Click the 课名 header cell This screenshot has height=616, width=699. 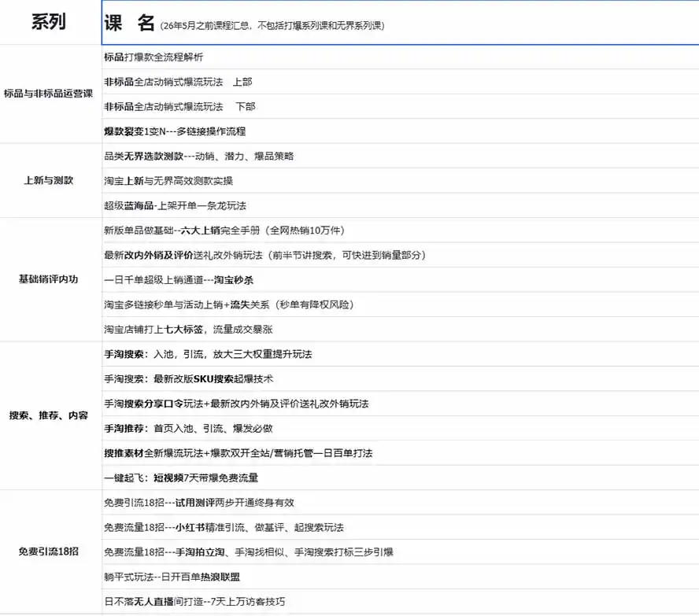[x=401, y=22]
